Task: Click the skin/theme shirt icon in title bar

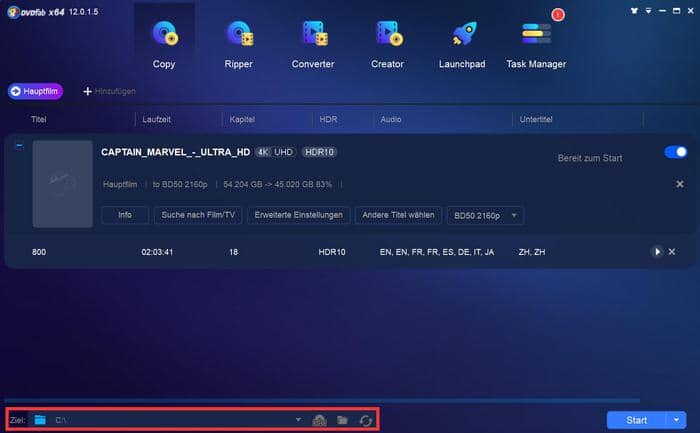Action: [634, 11]
